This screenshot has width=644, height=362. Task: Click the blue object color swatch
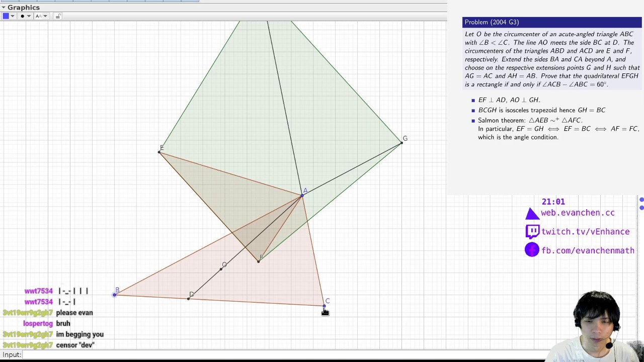coord(6,16)
